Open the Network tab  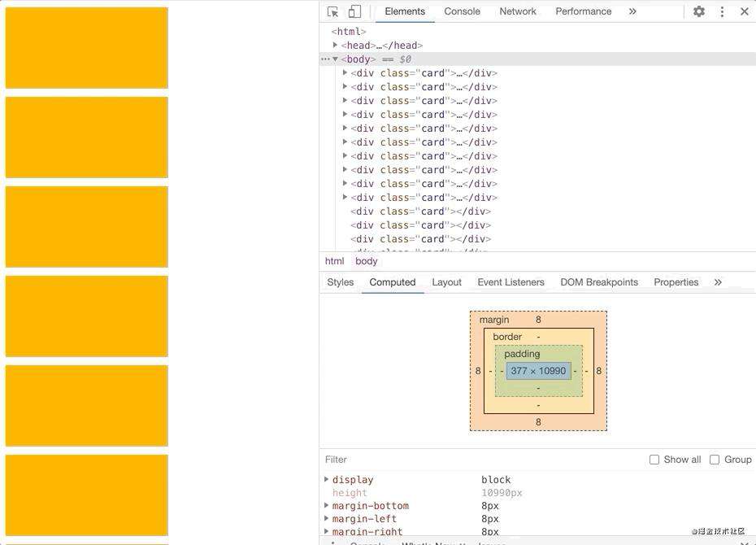(x=518, y=11)
